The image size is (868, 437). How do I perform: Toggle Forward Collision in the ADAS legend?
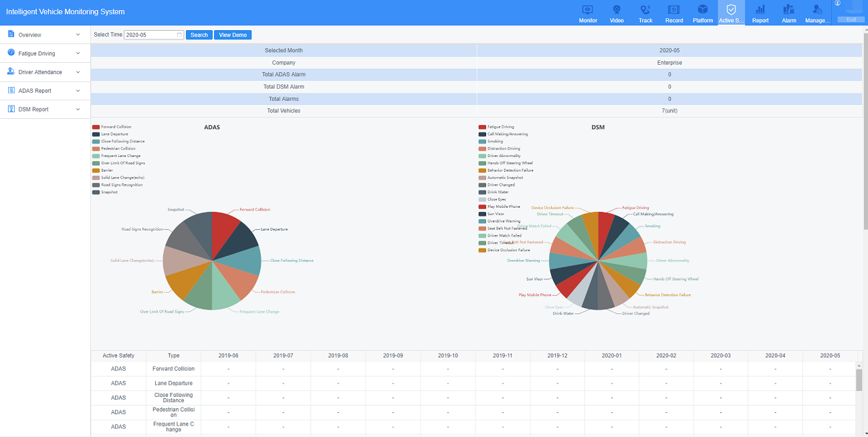point(112,127)
